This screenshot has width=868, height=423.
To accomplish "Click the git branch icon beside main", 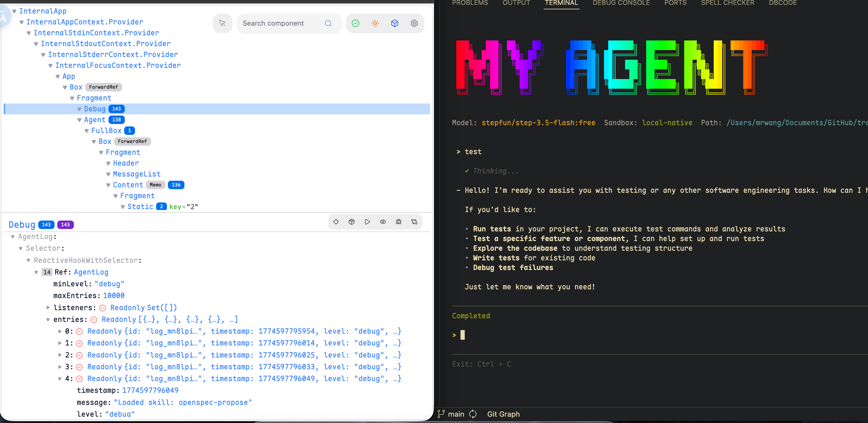I will [441, 414].
